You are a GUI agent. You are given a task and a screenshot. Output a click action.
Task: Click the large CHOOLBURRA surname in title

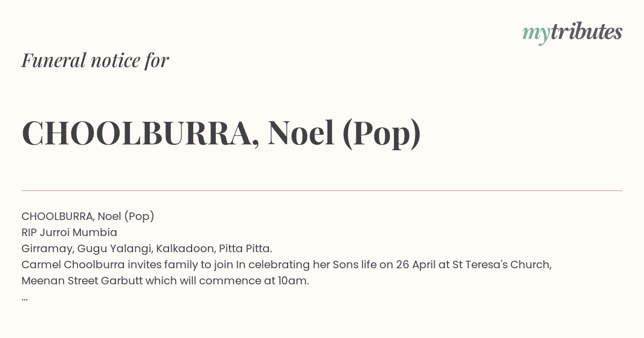[137, 133]
